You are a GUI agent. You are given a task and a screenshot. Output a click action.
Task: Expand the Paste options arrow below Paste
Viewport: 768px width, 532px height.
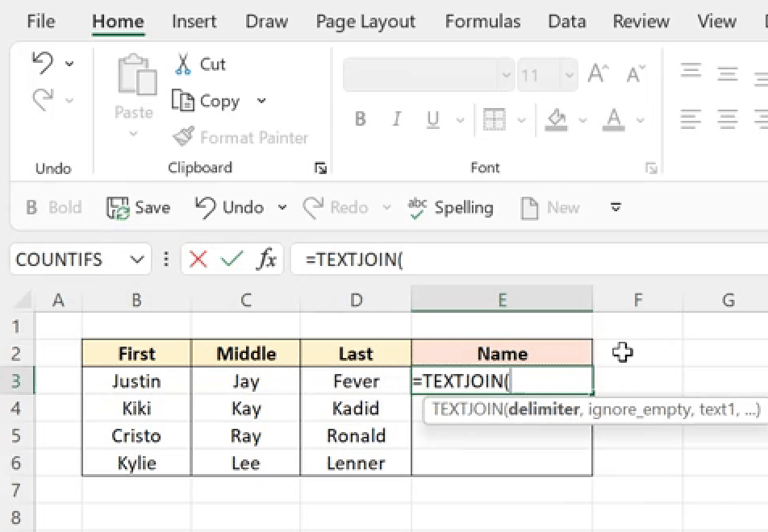click(x=133, y=134)
